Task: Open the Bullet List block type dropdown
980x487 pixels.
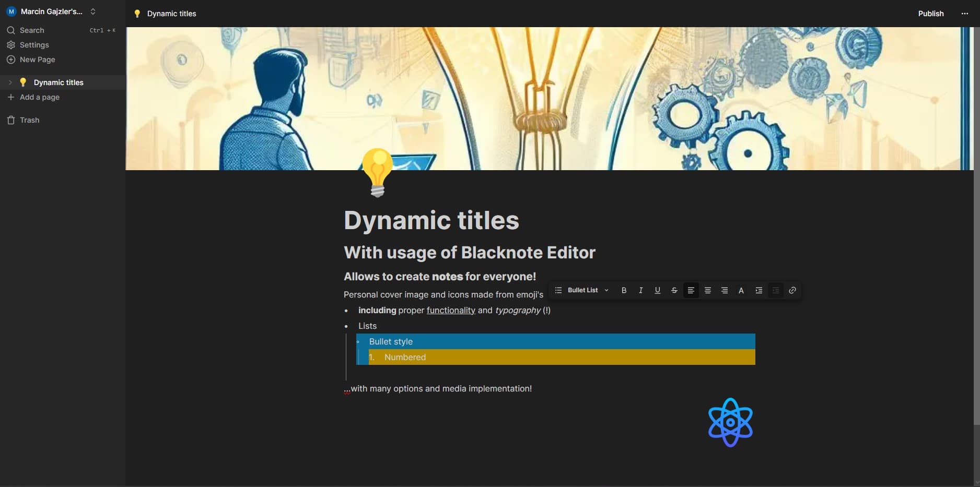Action: [582, 290]
